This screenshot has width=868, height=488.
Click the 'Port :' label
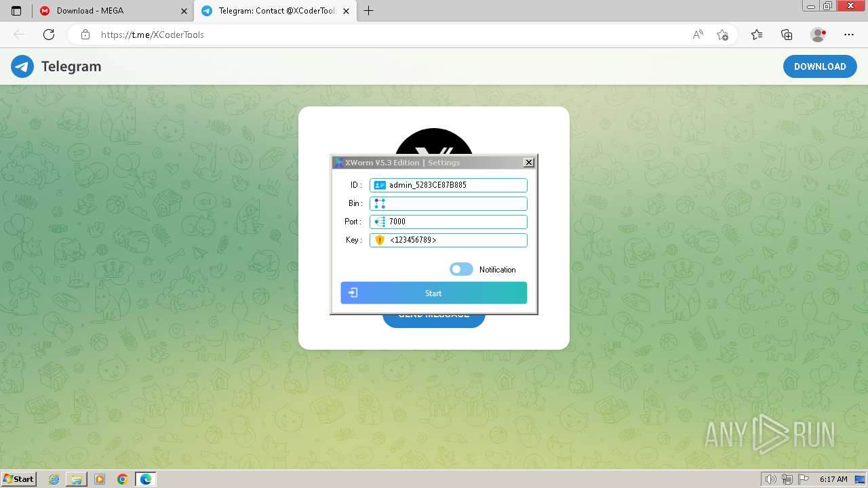click(x=353, y=222)
